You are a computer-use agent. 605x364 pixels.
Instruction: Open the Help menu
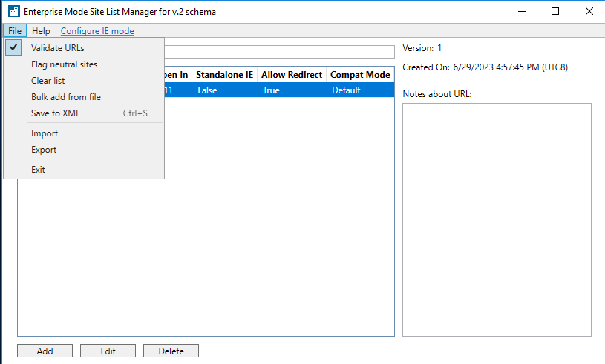pyautogui.click(x=41, y=31)
